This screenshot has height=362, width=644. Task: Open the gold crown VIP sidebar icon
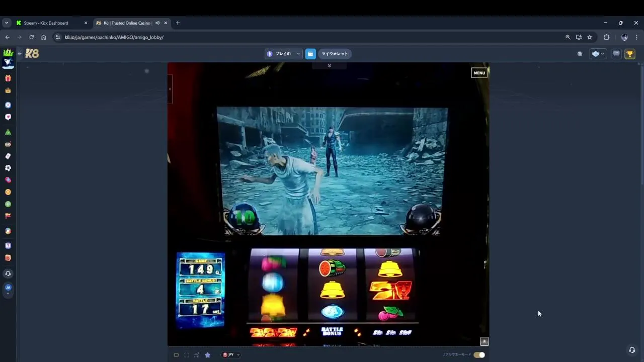pyautogui.click(x=8, y=90)
